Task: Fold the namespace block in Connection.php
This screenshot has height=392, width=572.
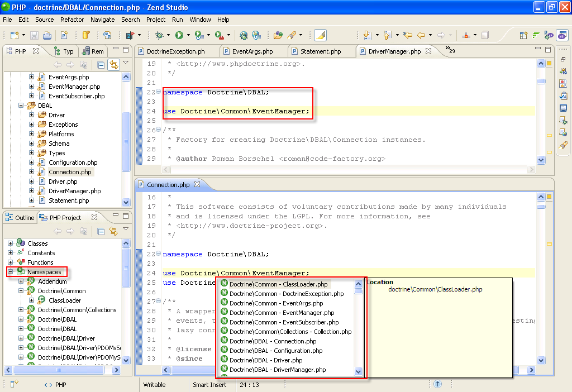Action: [158, 254]
